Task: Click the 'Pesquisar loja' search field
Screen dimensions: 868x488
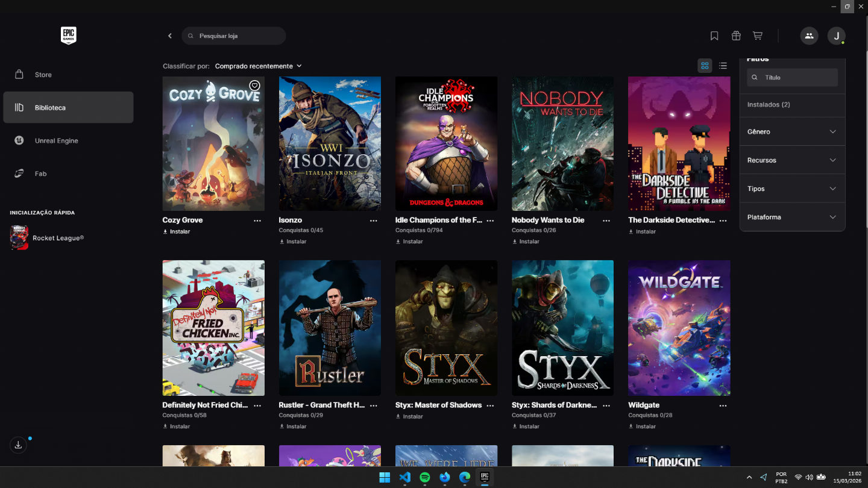Action: point(234,36)
